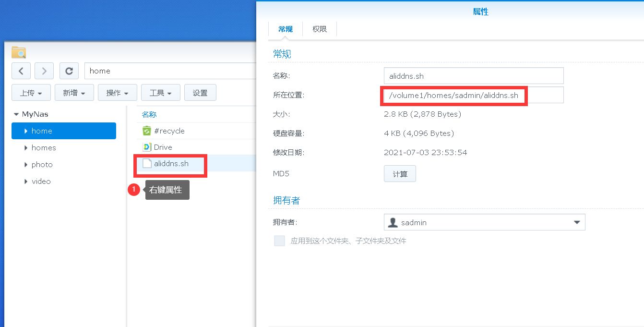Click the 设置 settings button
The width and height of the screenshot is (644, 327).
coord(200,93)
